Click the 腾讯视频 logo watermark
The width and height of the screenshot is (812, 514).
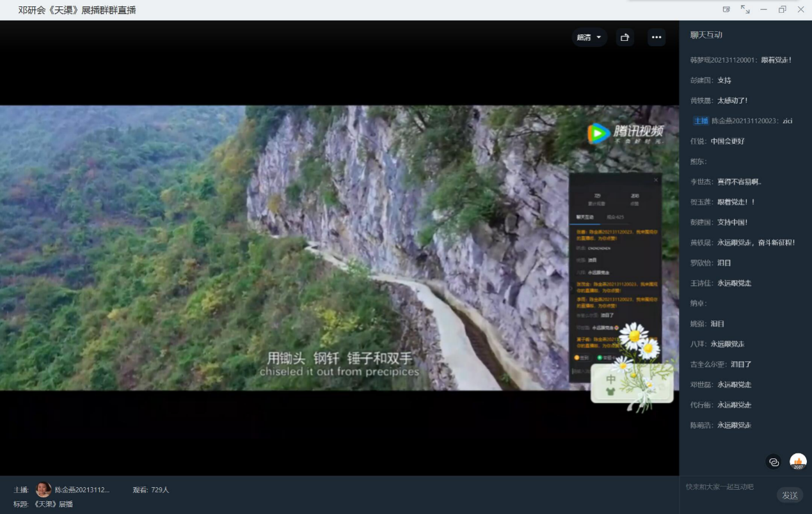625,133
